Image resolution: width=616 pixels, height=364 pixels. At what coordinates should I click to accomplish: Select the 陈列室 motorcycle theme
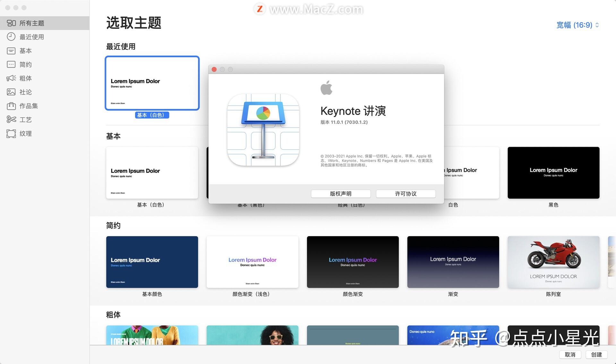(553, 262)
